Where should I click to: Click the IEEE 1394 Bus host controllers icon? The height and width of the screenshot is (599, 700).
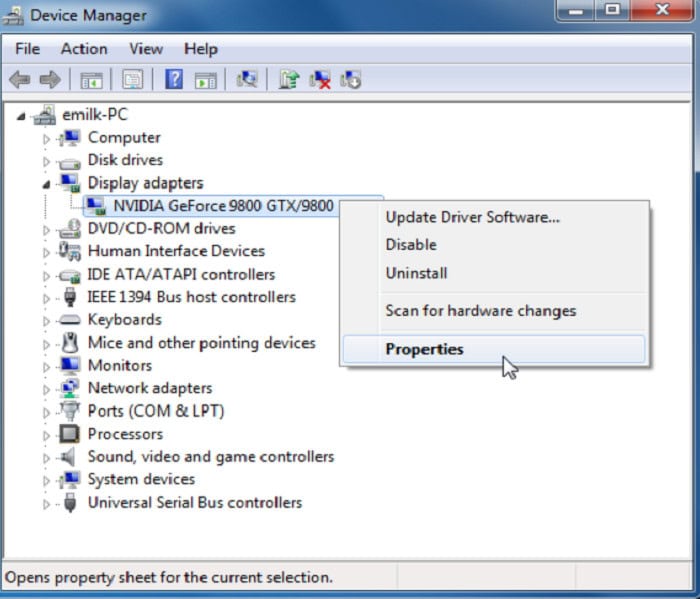coord(70,297)
